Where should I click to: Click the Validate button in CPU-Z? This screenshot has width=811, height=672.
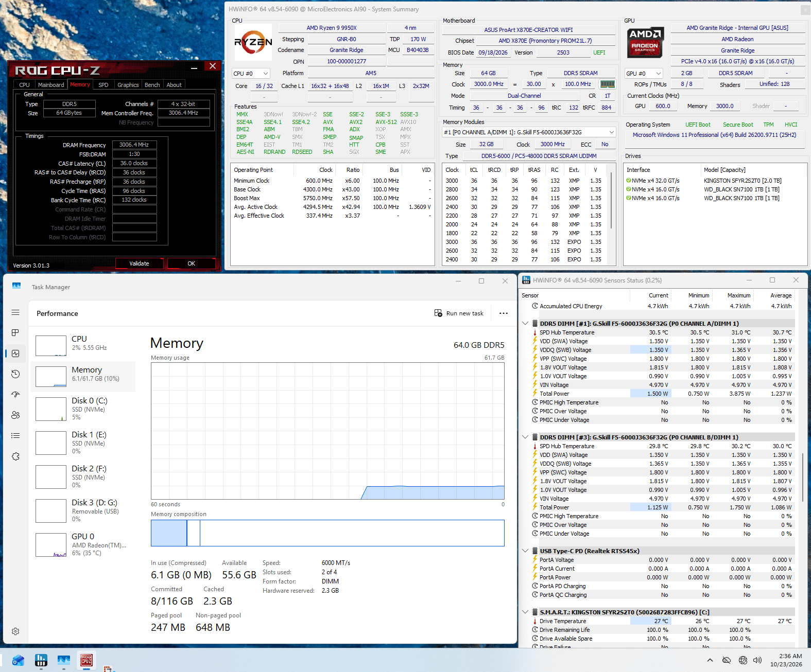coord(139,263)
